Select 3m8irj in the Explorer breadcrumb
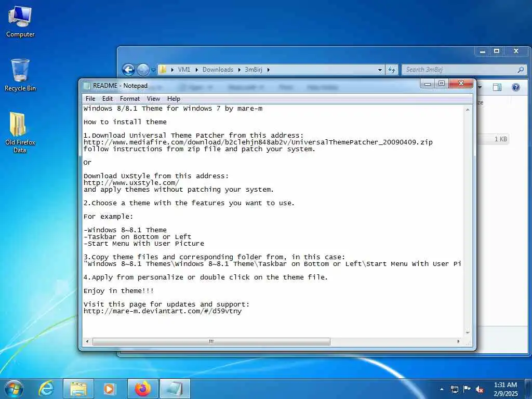This screenshot has height=399, width=532. click(254, 70)
